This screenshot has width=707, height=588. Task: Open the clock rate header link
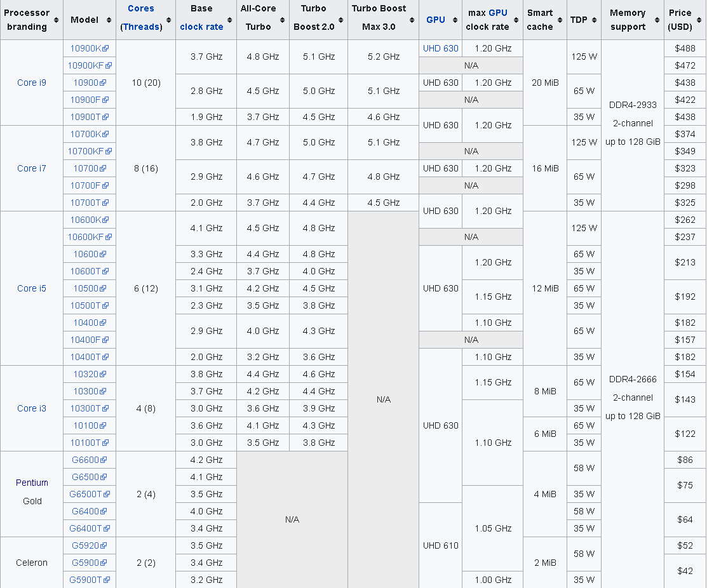(x=201, y=27)
